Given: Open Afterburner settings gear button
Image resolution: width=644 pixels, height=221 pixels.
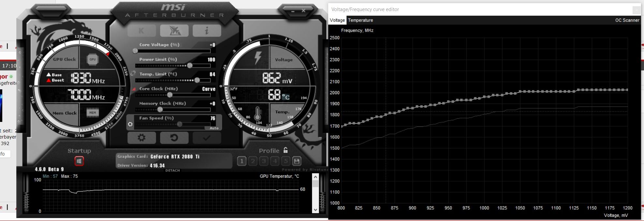Looking at the screenshot, I should pos(141,138).
